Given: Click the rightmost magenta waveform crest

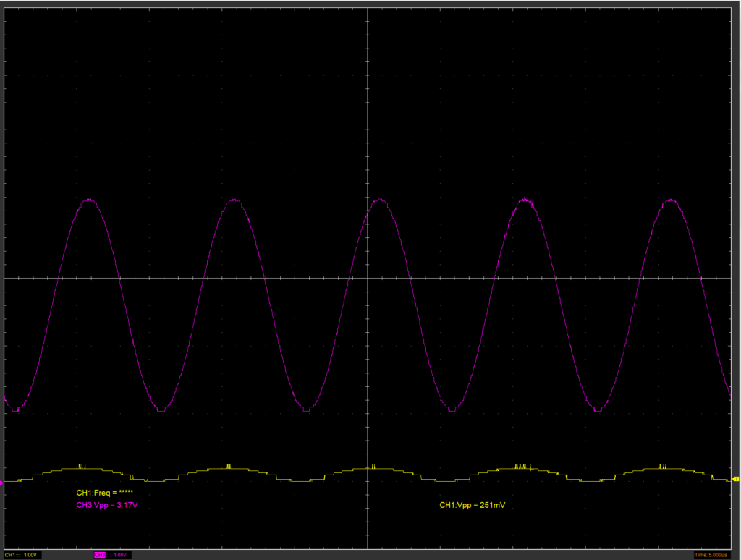Looking at the screenshot, I should pyautogui.click(x=671, y=200).
